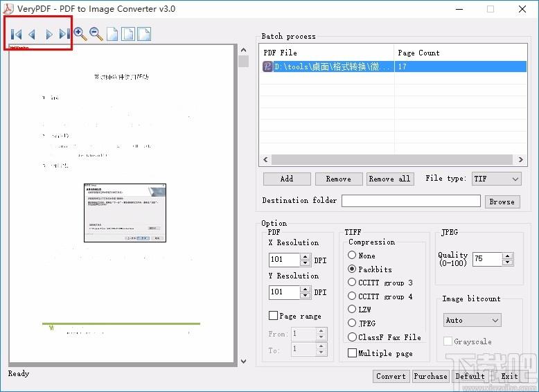Select the D:\tools PDF file row
Image resolution: width=539 pixels, height=392 pixels.
click(394, 66)
